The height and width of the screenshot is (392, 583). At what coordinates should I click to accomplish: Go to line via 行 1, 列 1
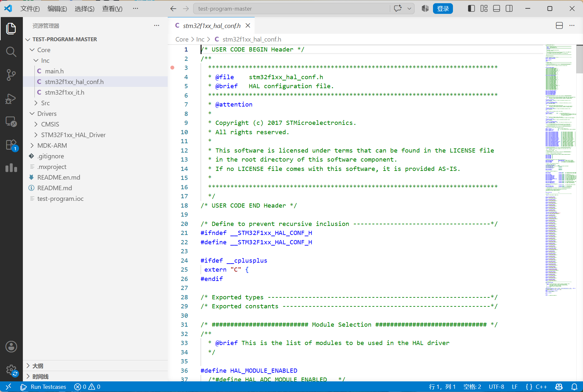pos(442,387)
